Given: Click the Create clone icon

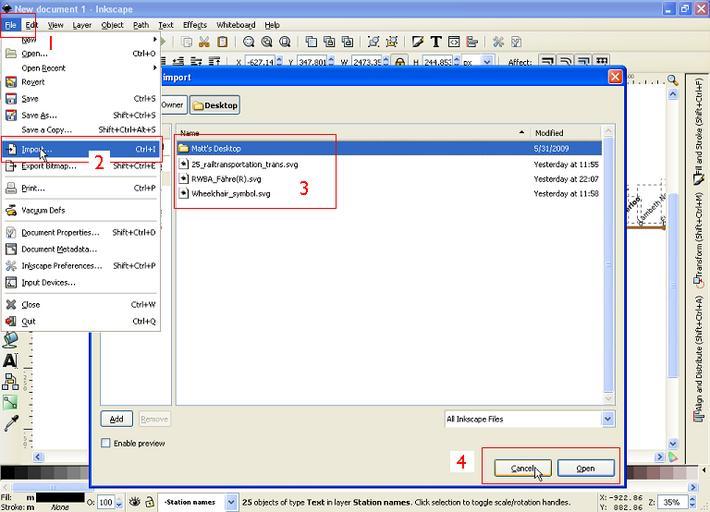Looking at the screenshot, I should 329,42.
